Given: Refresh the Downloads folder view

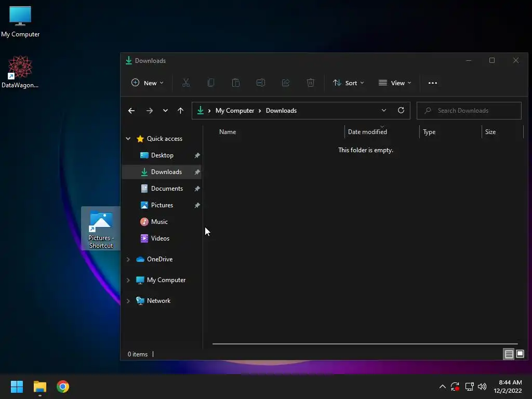Looking at the screenshot, I should coord(401,110).
